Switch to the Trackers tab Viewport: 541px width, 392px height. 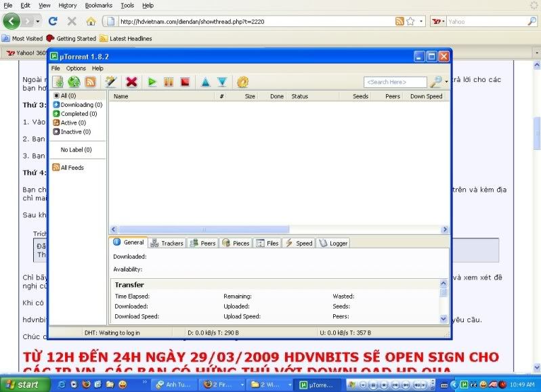pyautogui.click(x=167, y=243)
